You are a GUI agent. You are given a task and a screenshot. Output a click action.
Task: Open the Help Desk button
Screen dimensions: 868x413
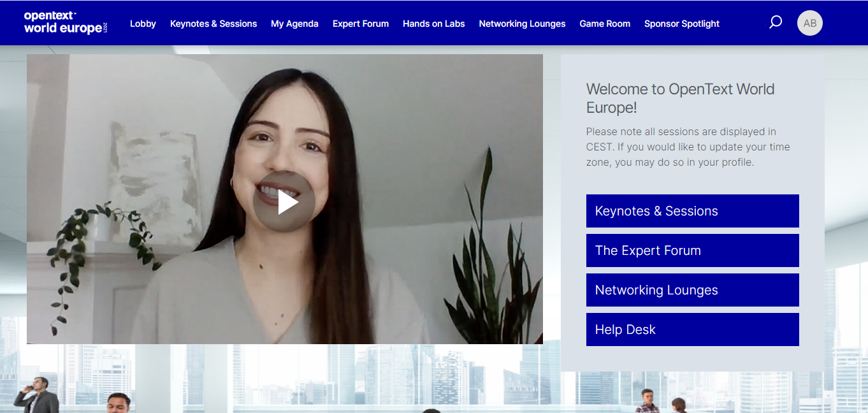pyautogui.click(x=693, y=330)
